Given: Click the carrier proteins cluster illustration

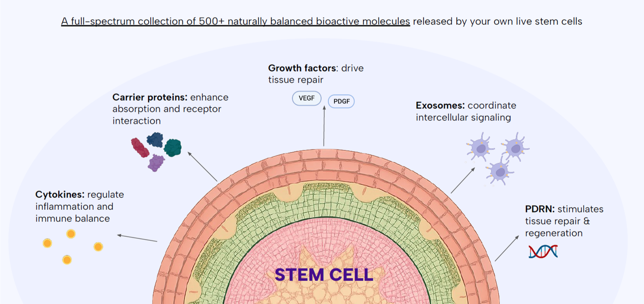Looking at the screenshot, I should [x=156, y=151].
